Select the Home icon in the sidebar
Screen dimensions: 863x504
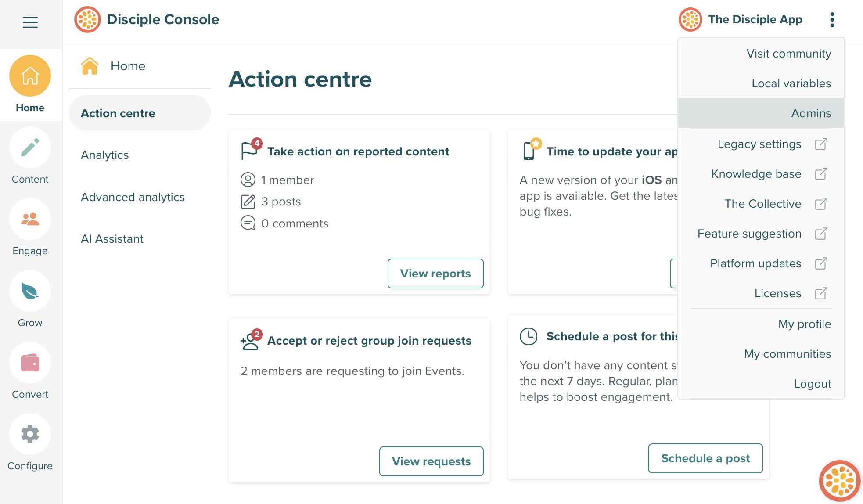(30, 75)
